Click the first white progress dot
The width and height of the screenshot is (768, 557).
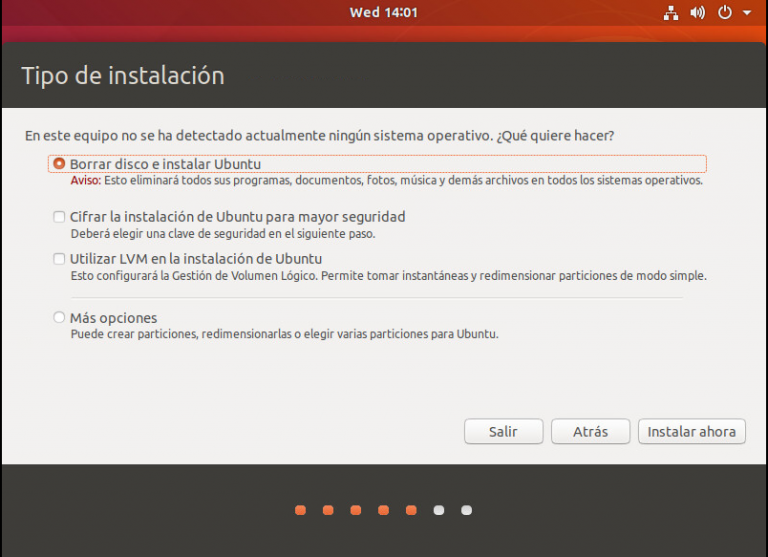(438, 510)
